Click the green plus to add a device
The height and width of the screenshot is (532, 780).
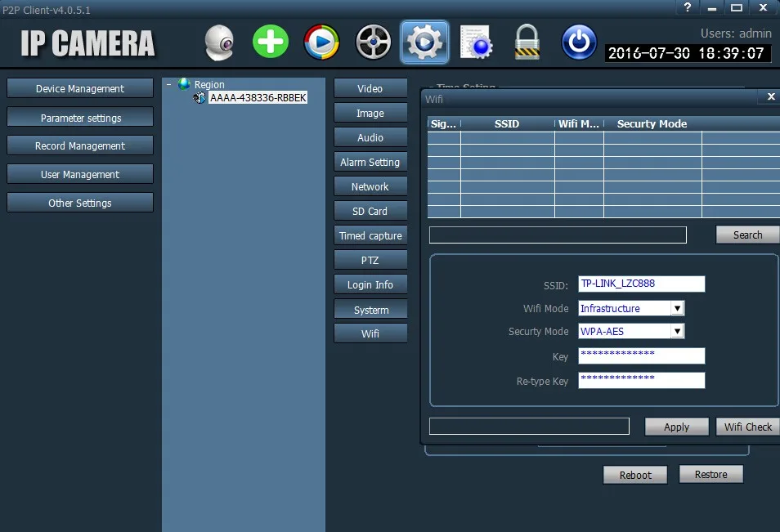point(270,42)
